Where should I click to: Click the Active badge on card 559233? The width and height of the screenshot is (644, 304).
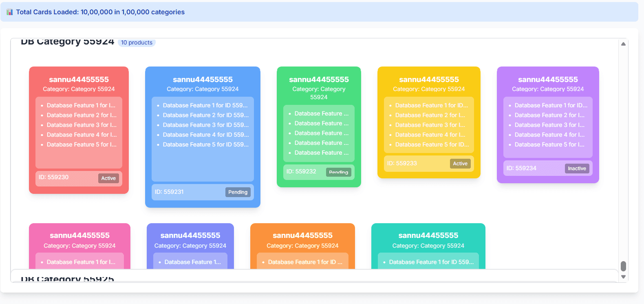click(x=460, y=164)
